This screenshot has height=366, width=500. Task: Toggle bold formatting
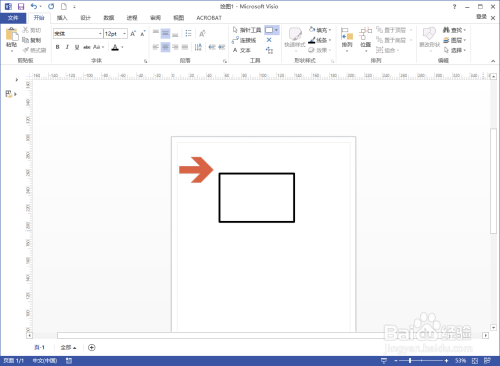click(58, 47)
